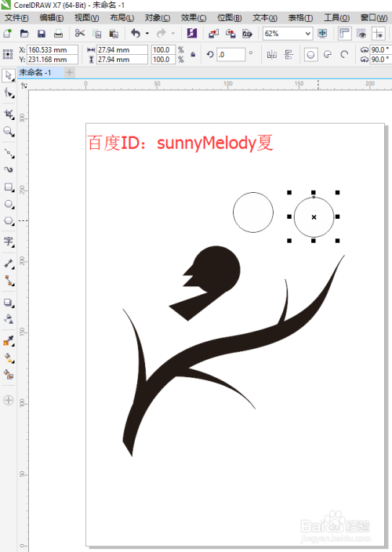Select the Interactive Fill tool
This screenshot has height=552, width=392.
click(x=9, y=358)
